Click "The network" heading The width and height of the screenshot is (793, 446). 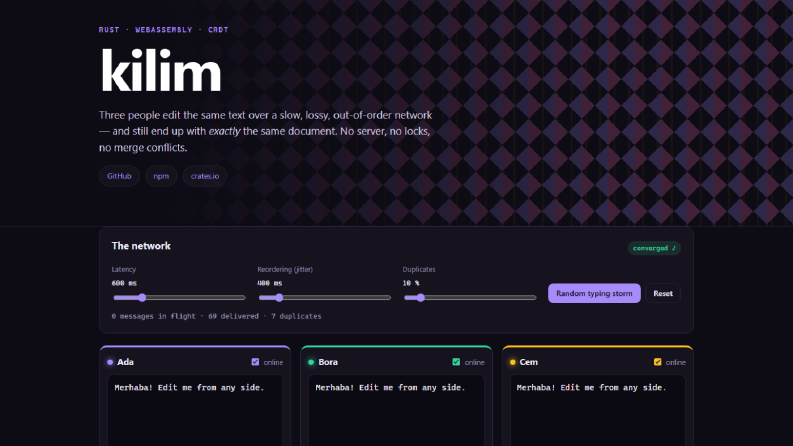coord(141,246)
